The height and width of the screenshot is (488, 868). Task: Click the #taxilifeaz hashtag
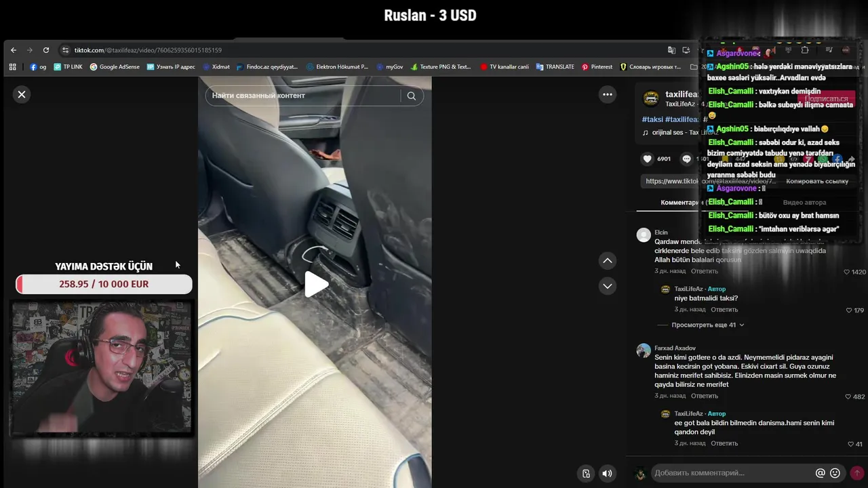point(682,119)
